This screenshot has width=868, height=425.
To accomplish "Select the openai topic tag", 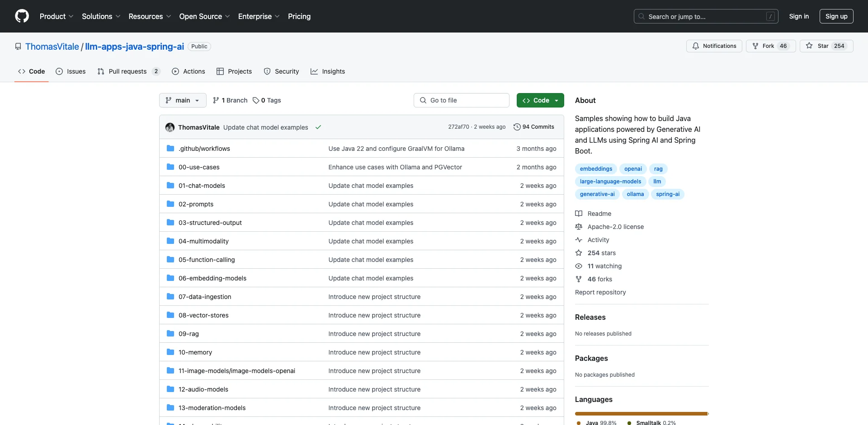I will (x=633, y=169).
